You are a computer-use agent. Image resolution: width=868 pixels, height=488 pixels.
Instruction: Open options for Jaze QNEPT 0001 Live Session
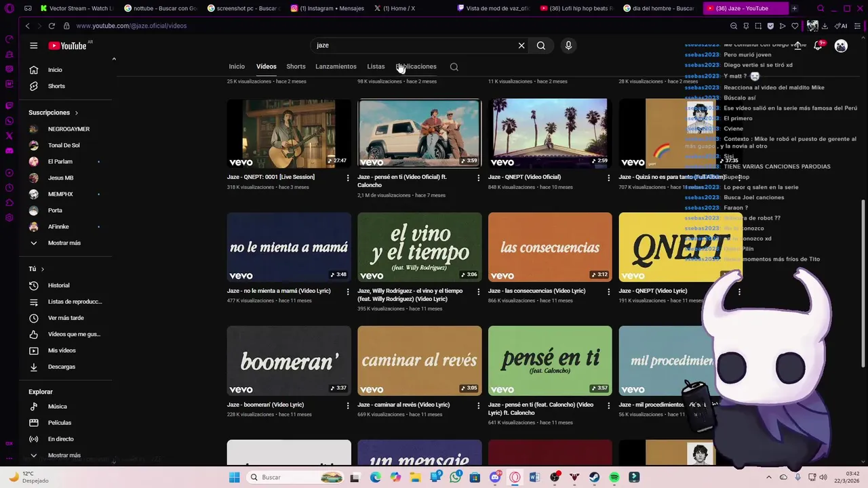(348, 178)
